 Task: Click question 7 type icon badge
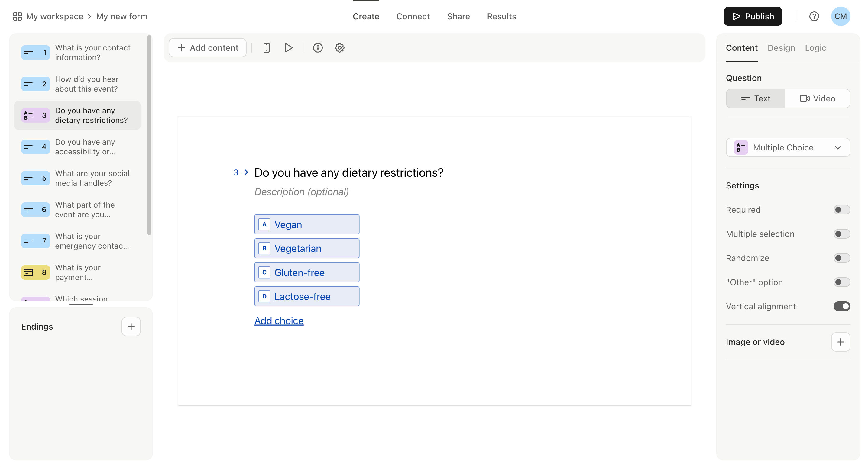(x=35, y=241)
